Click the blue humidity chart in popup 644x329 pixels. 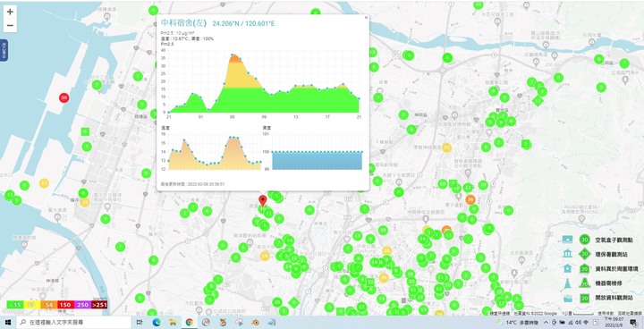tap(317, 160)
